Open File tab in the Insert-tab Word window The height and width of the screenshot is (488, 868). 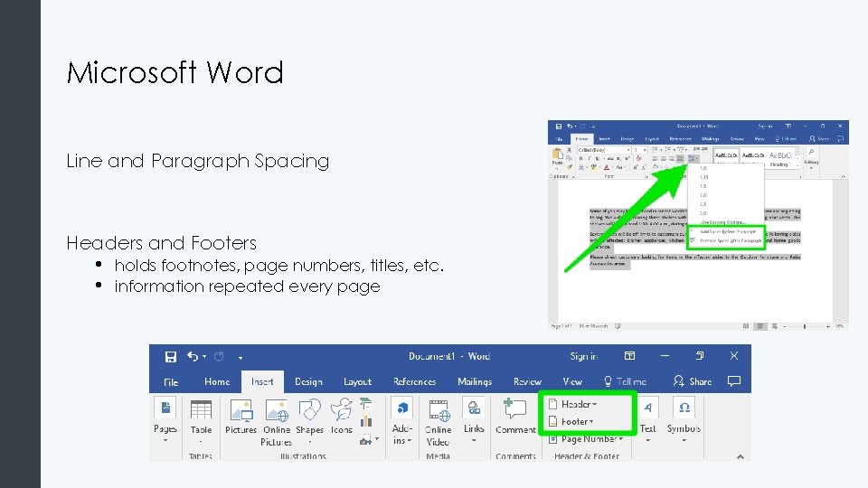click(171, 381)
